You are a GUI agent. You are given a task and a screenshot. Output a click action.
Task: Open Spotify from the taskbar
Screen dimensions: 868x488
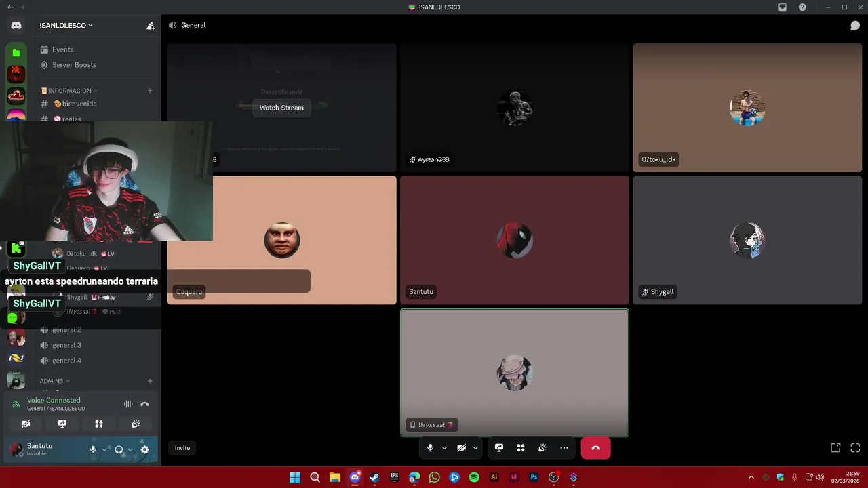coord(474,477)
